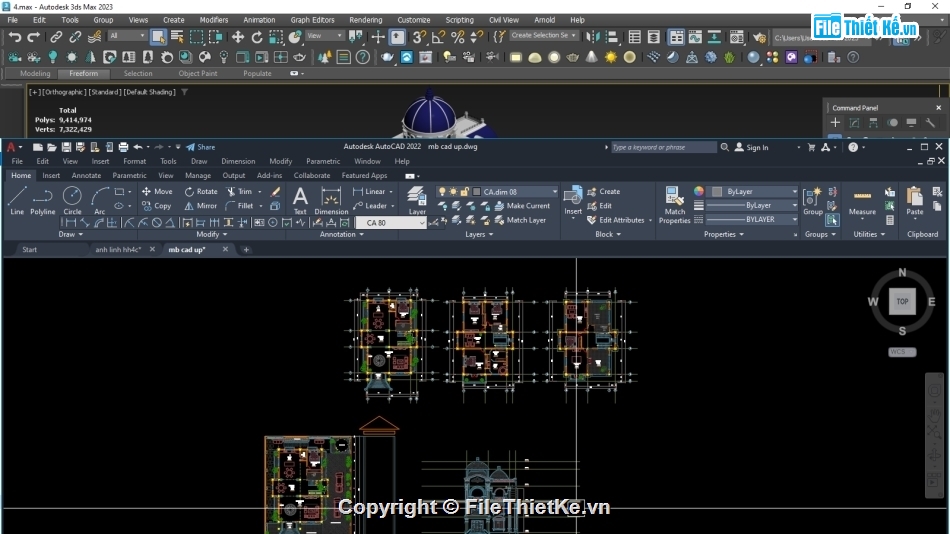Toggle Angle Snap in 3ds Max toolbar
Viewport: 950px width, 534px height.
(x=438, y=37)
